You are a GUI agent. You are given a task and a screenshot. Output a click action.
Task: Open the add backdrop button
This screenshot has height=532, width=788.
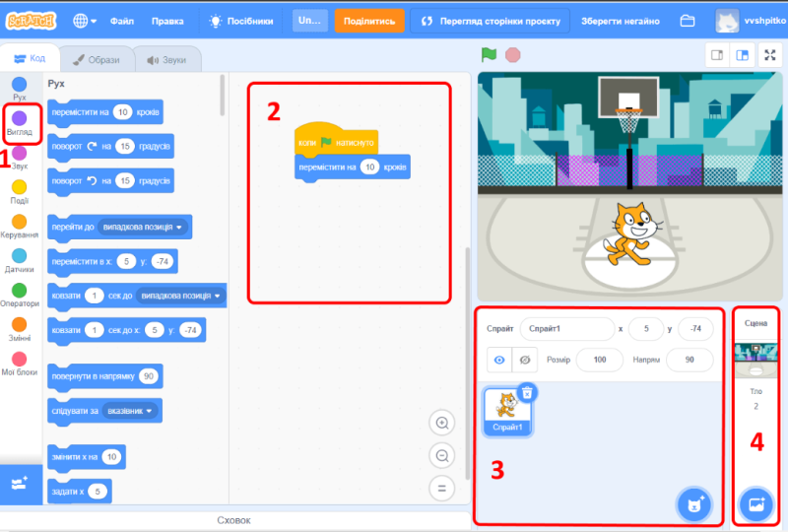tap(756, 504)
